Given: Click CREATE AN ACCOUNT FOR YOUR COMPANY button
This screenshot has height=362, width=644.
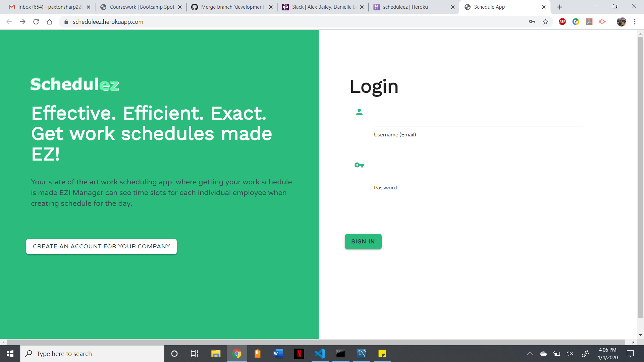Looking at the screenshot, I should pyautogui.click(x=101, y=246).
